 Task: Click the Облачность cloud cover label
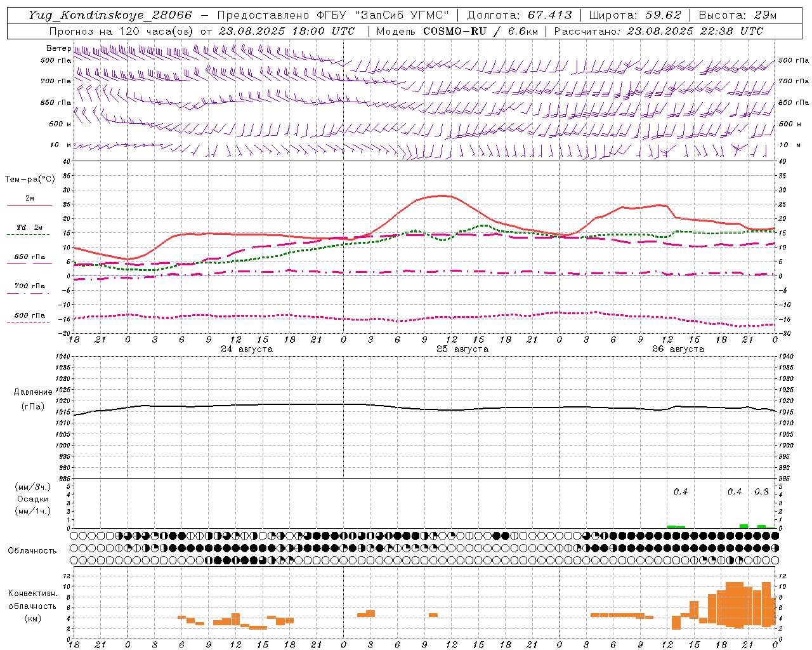tap(32, 550)
